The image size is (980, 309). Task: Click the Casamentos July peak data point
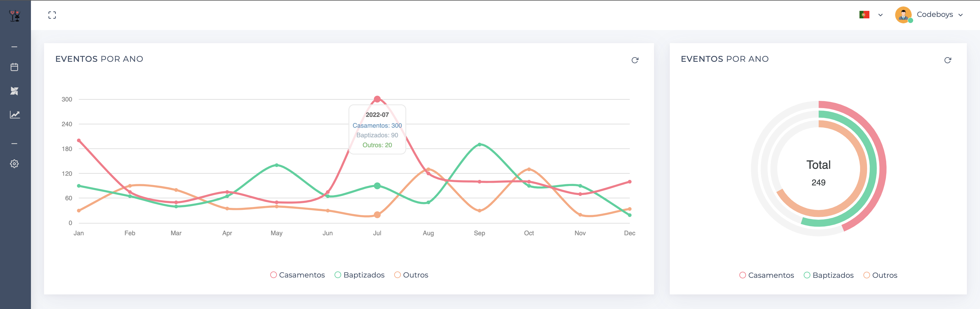(x=377, y=99)
